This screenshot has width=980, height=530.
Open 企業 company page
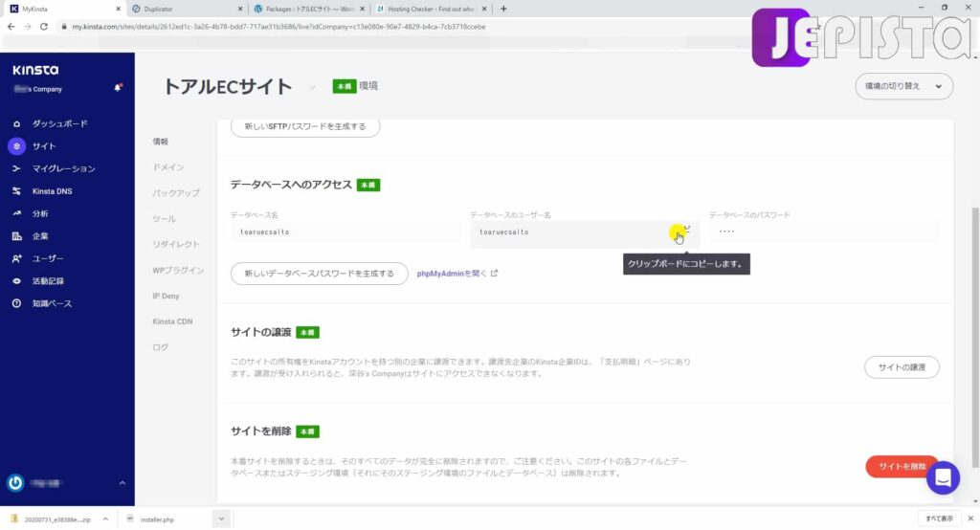40,236
